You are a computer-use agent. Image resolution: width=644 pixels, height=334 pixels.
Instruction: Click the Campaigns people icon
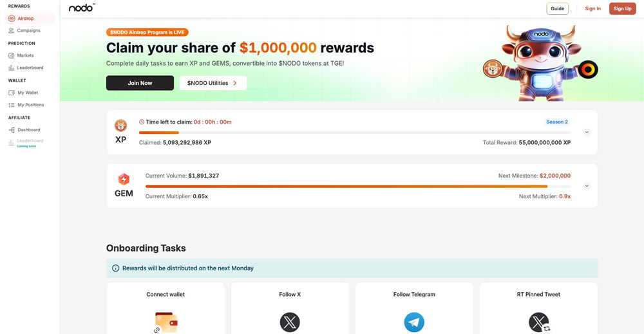(12, 31)
